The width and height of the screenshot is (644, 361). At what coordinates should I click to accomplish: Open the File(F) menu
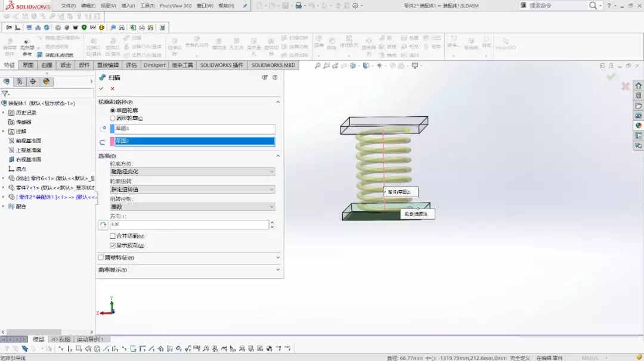pyautogui.click(x=68, y=6)
